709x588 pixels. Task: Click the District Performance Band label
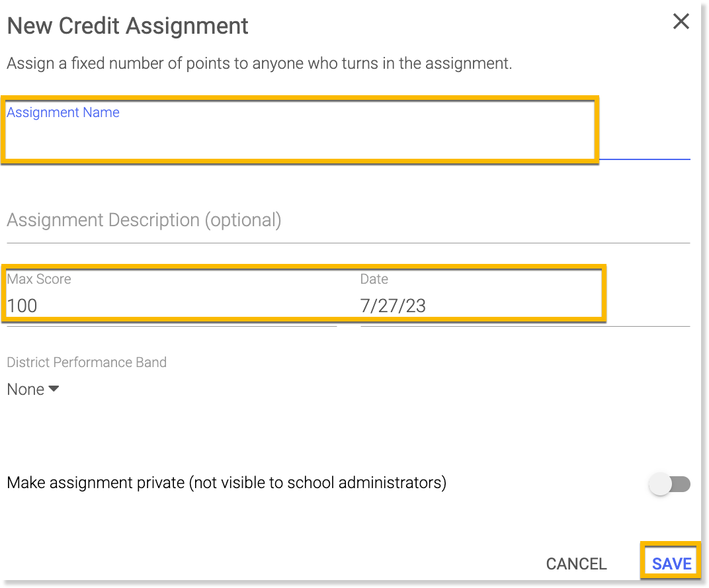tap(87, 362)
